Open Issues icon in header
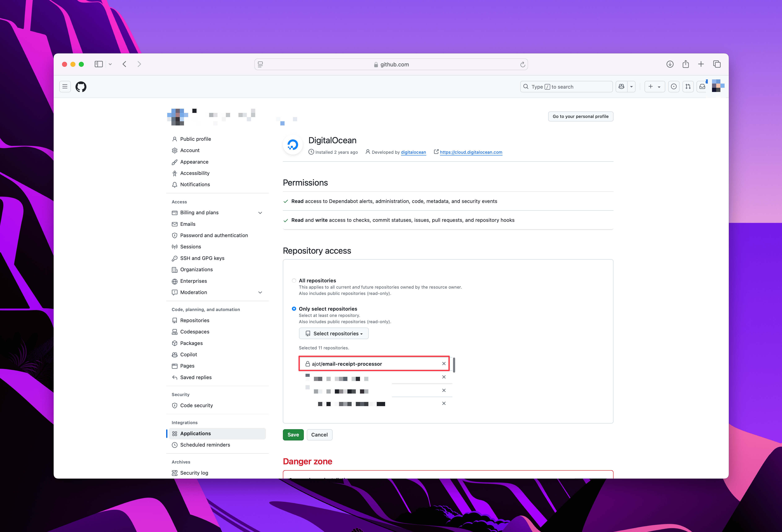The image size is (782, 532). [674, 87]
